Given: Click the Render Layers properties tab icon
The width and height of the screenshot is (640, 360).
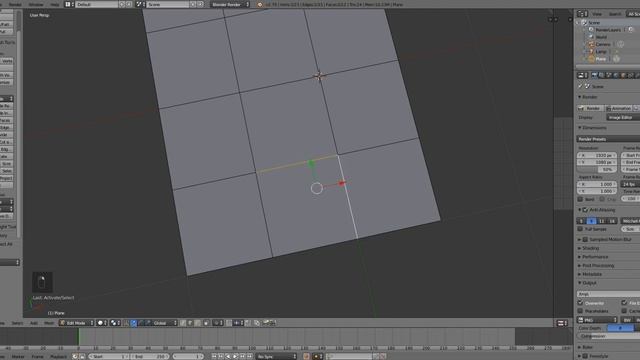Looking at the screenshot, I should (x=602, y=76).
